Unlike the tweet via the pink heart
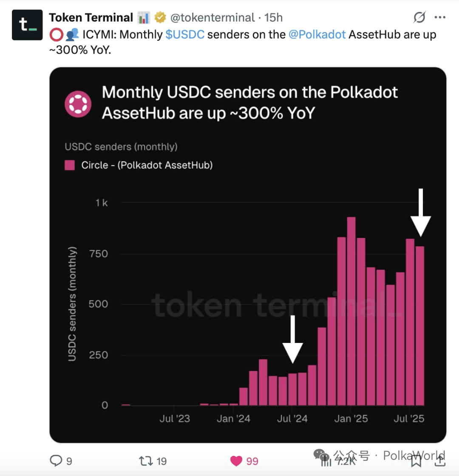This screenshot has width=459, height=476. [x=236, y=461]
